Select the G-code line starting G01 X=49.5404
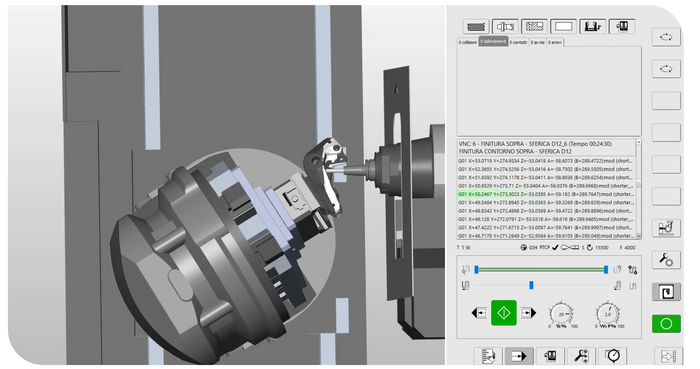The height and width of the screenshot is (369, 700). [x=546, y=203]
